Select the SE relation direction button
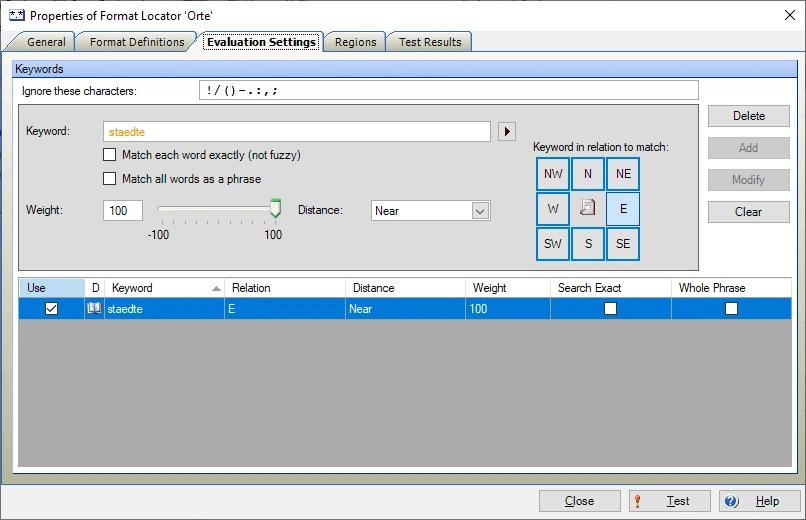 click(623, 244)
